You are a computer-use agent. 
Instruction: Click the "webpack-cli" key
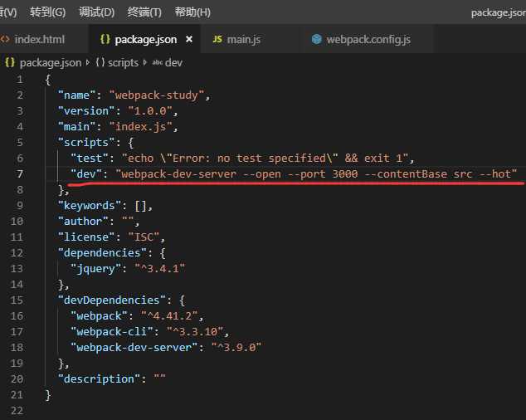(112, 332)
